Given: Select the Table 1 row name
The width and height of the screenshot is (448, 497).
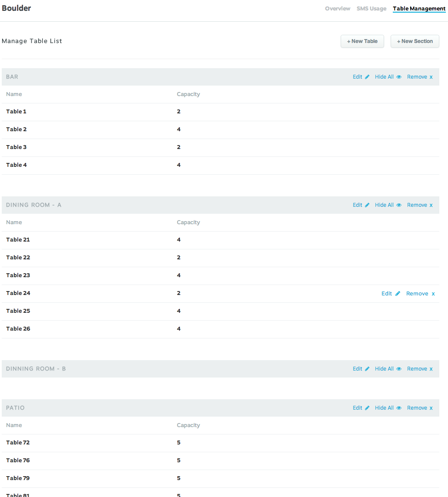Looking at the screenshot, I should tap(16, 112).
